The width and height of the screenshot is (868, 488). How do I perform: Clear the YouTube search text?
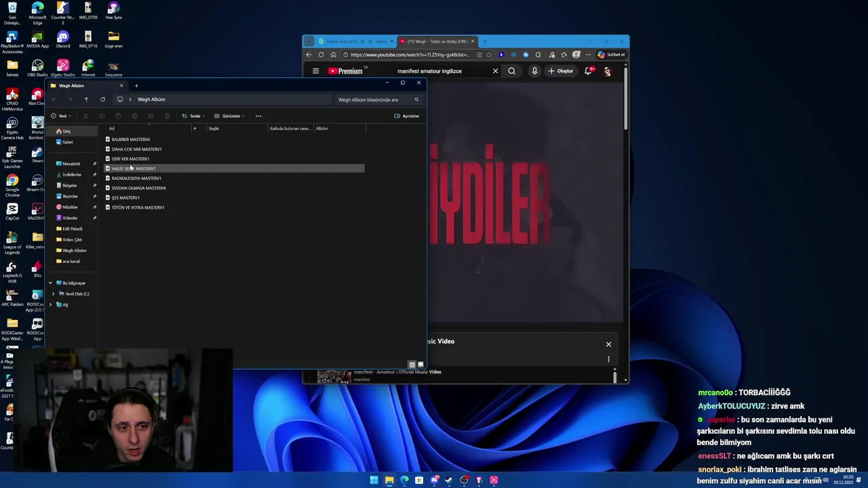coord(495,71)
